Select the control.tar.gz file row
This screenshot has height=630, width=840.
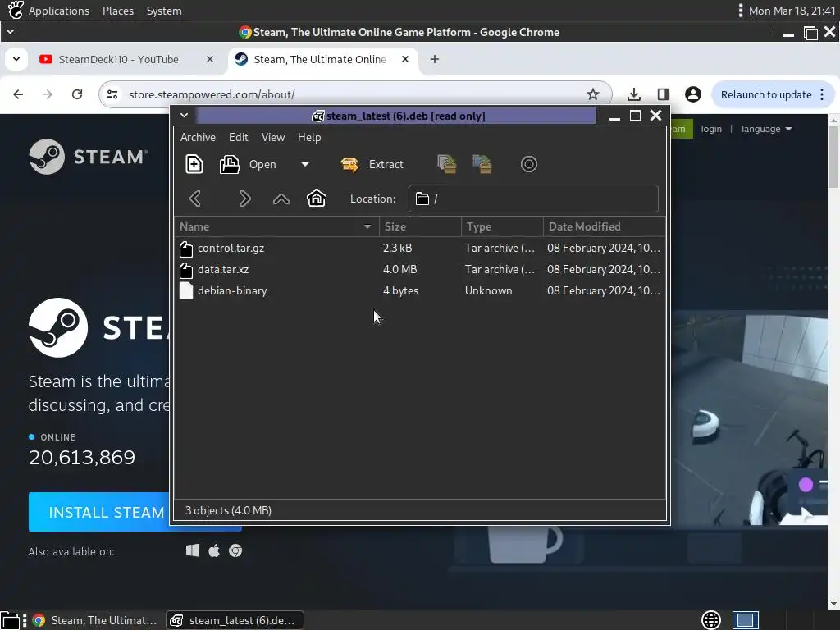click(x=420, y=248)
